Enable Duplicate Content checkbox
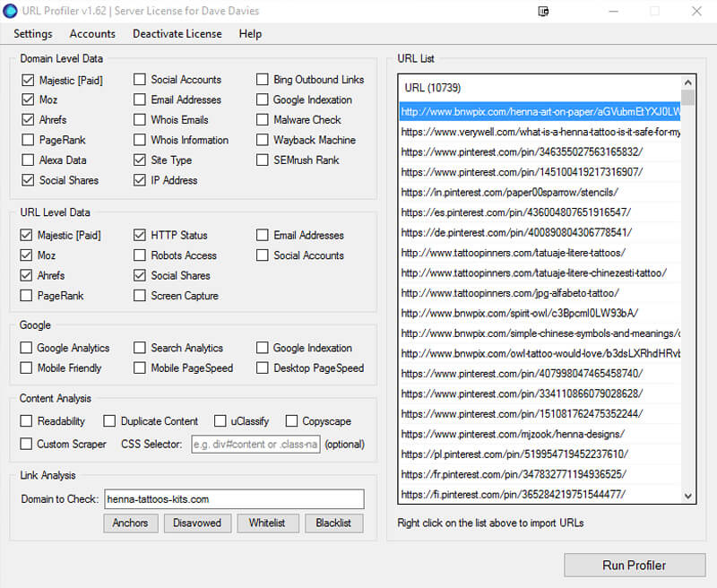Image resolution: width=717 pixels, height=588 pixels. pos(109,420)
